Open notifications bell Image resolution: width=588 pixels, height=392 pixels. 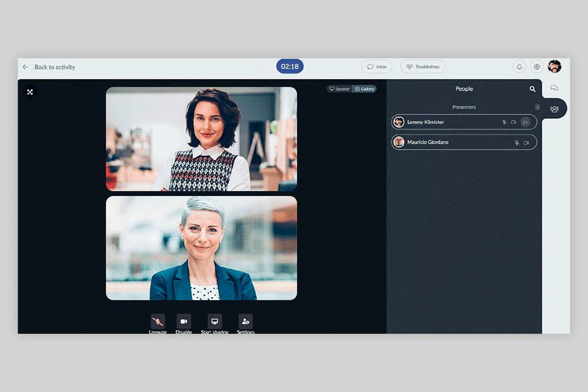(x=519, y=67)
